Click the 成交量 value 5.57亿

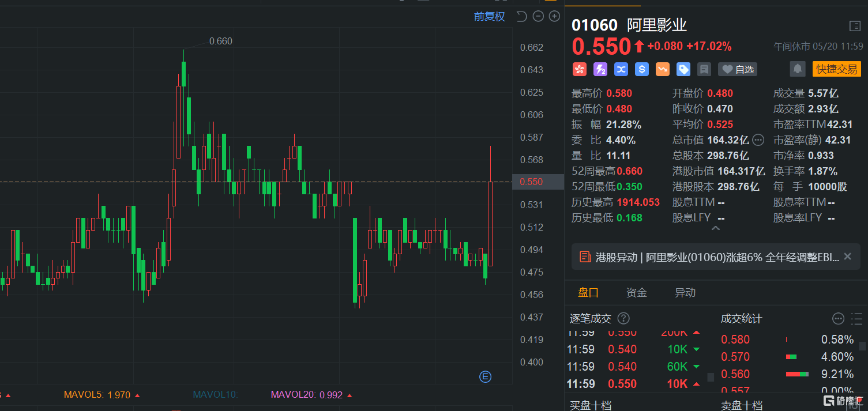tap(824, 93)
